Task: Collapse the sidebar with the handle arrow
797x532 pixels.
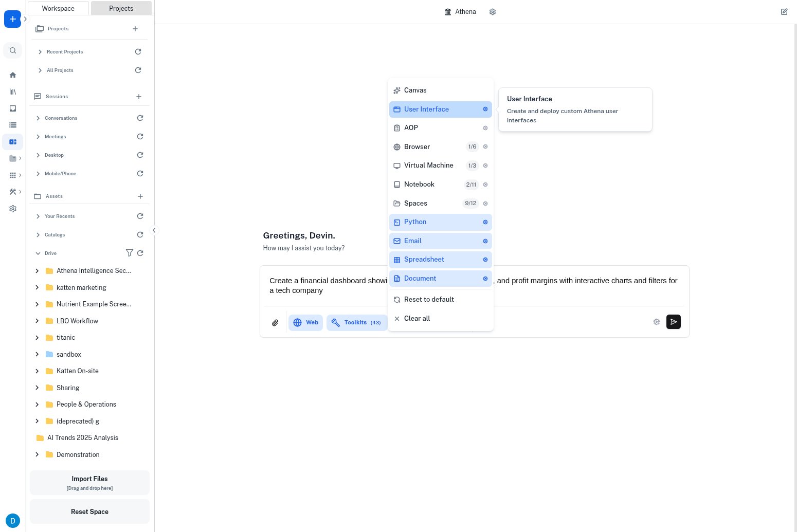Action: click(x=154, y=230)
